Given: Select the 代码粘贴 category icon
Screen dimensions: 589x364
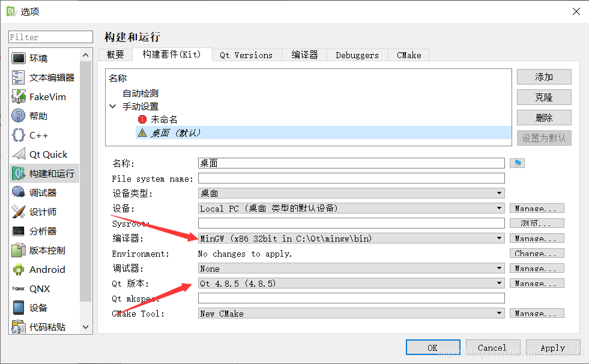Looking at the screenshot, I should coord(19,326).
